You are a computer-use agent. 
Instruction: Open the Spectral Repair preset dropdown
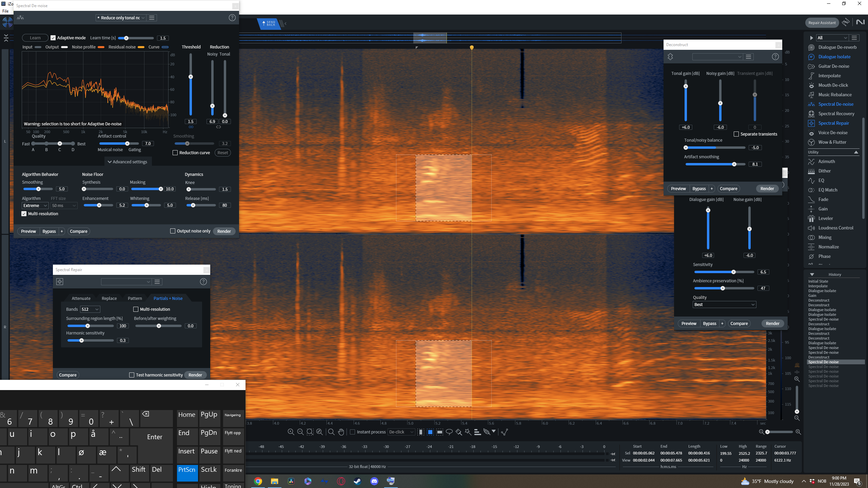pyautogui.click(x=126, y=282)
